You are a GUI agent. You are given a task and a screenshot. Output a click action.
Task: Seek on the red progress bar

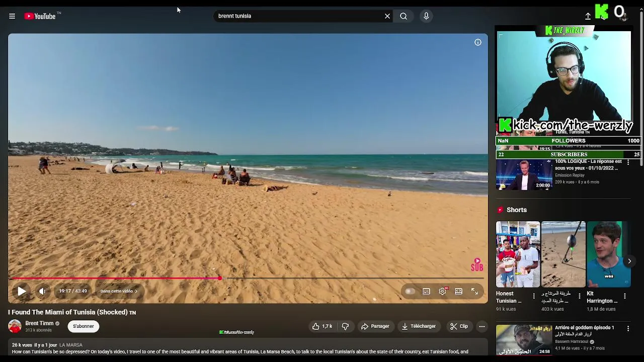(x=247, y=278)
